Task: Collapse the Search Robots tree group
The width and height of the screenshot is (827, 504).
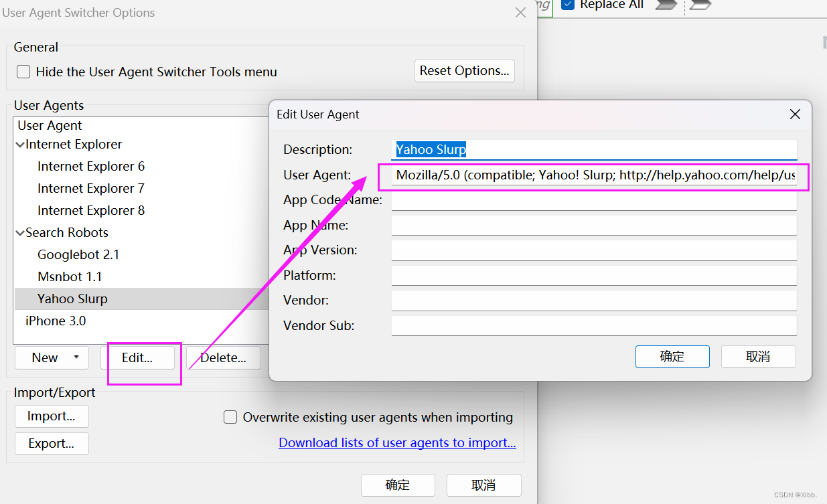Action: tap(20, 233)
